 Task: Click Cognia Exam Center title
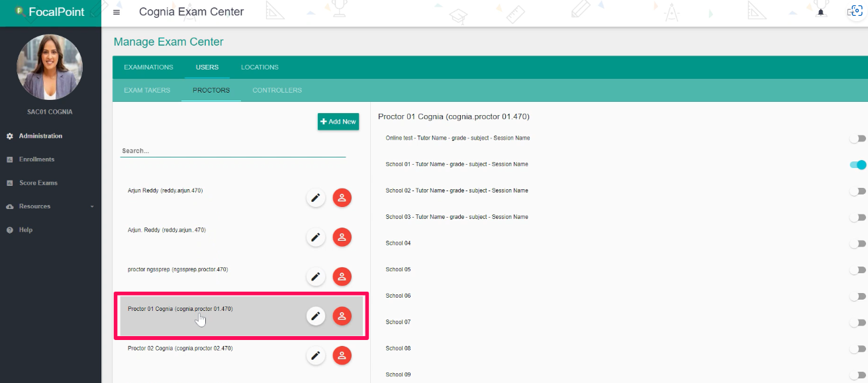click(191, 12)
